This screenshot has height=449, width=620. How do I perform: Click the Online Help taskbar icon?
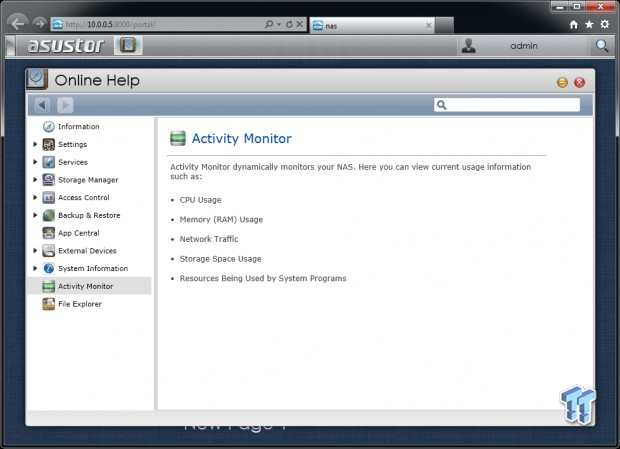pyautogui.click(x=128, y=45)
